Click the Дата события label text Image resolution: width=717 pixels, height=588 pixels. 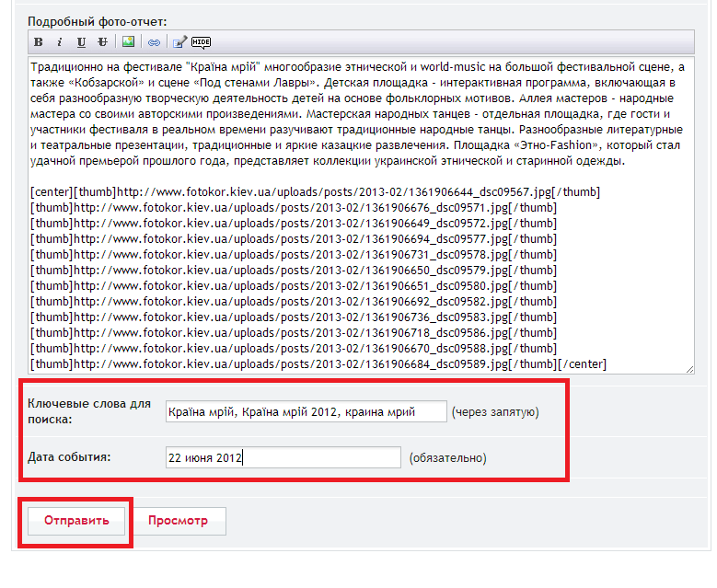[69, 456]
